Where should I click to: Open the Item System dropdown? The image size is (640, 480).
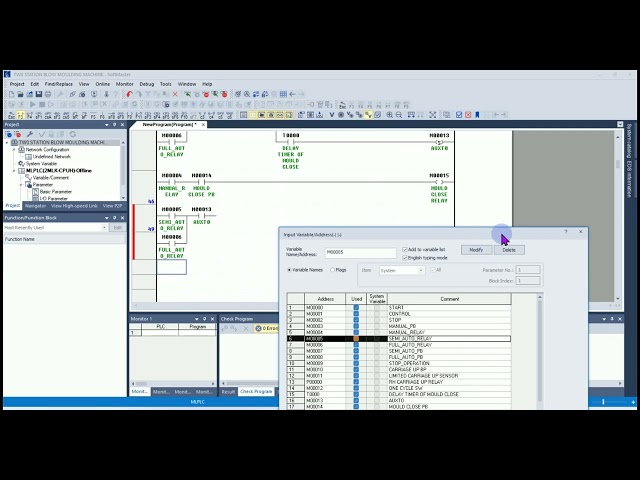click(x=421, y=271)
